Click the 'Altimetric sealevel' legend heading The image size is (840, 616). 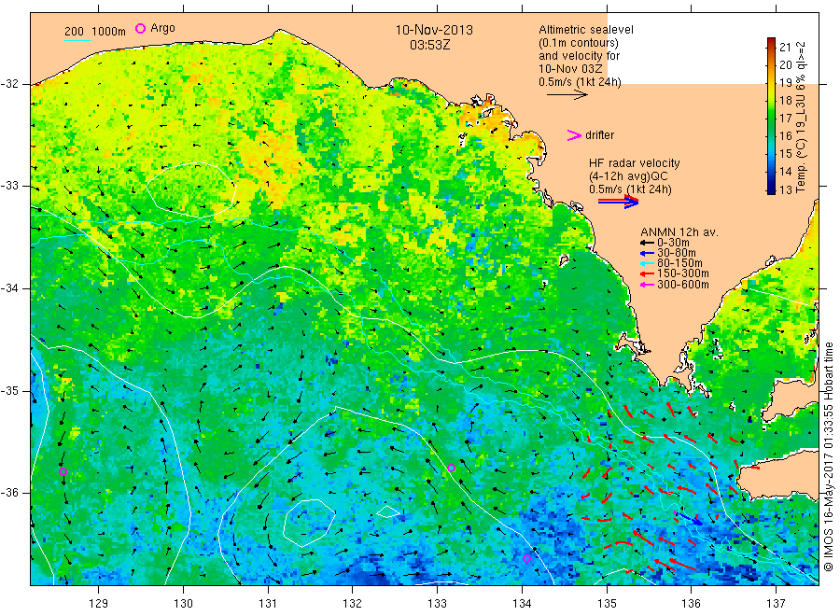585,30
